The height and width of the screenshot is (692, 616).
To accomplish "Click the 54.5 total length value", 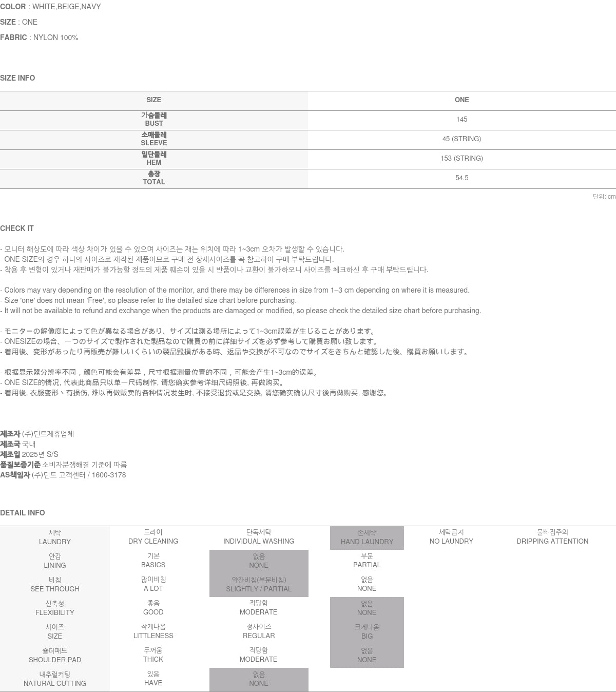I will click(461, 178).
